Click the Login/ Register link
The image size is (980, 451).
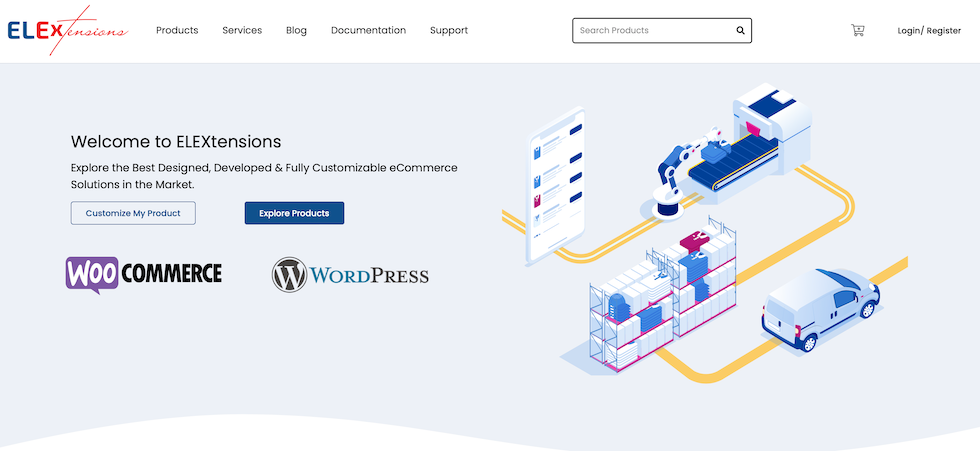(929, 31)
